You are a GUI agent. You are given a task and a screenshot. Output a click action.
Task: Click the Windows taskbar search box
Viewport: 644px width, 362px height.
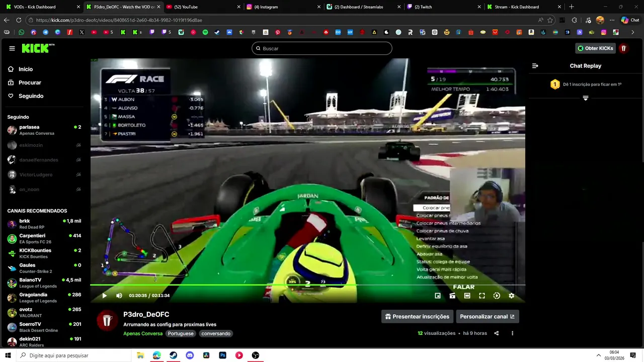73,355
